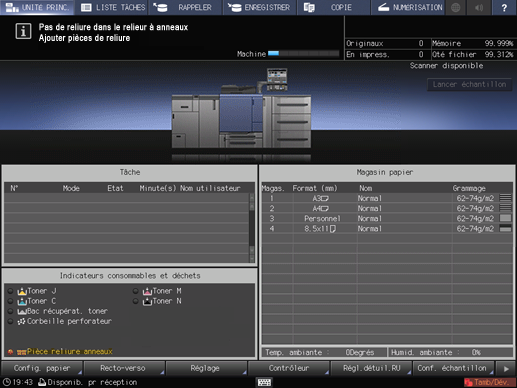Click the on-screen keyboard icon
The height and width of the screenshot is (388, 517).
[264, 382]
